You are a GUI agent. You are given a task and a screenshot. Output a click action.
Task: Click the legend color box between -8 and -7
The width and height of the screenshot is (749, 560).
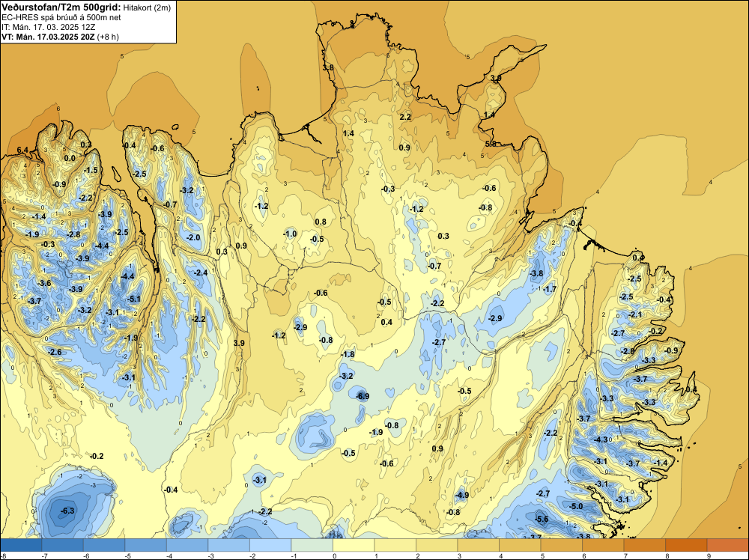click(20, 545)
